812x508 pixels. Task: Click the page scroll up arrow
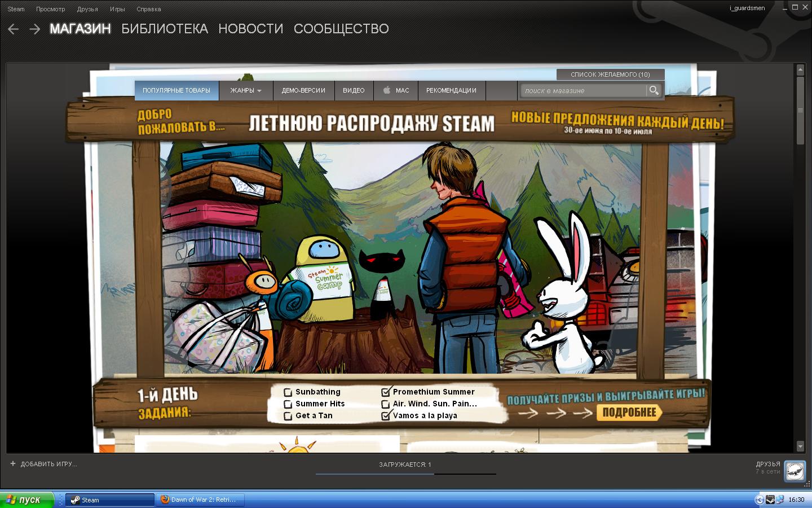pos(800,69)
